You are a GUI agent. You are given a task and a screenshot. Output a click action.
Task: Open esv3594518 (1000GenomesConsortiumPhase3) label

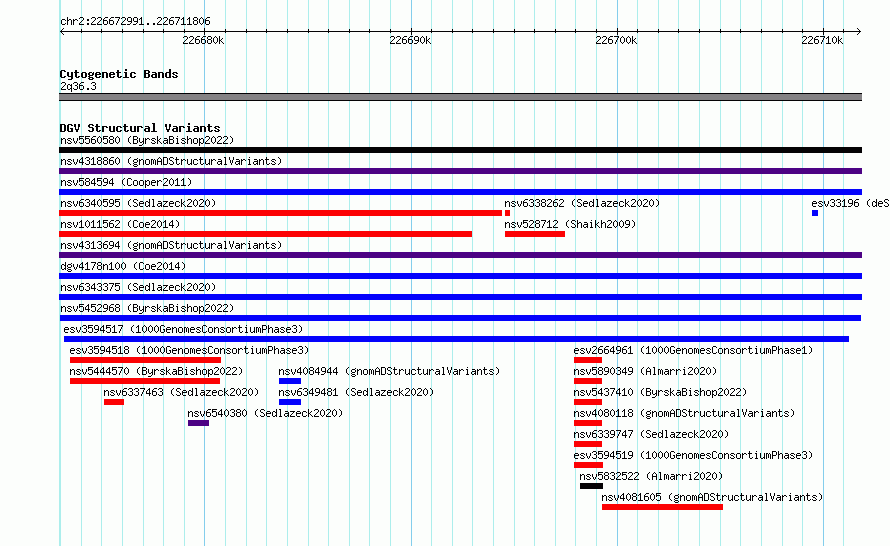tap(189, 350)
